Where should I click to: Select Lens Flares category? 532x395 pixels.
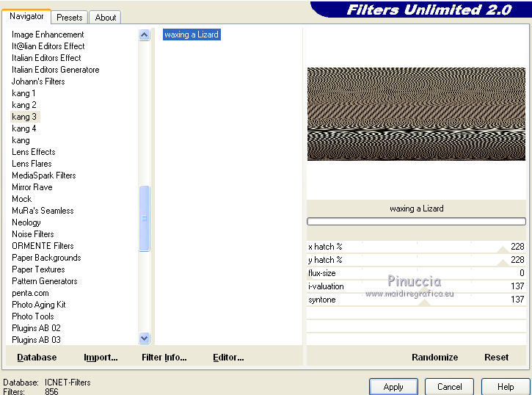32,164
